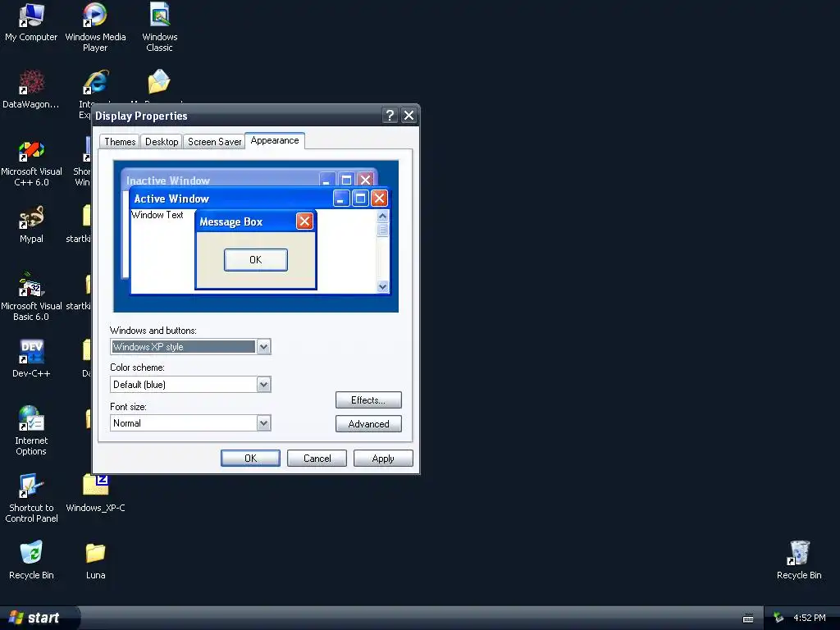Select the Recycle Bin shortcut with arrow overlay
The width and height of the screenshot is (840, 630).
[799, 559]
